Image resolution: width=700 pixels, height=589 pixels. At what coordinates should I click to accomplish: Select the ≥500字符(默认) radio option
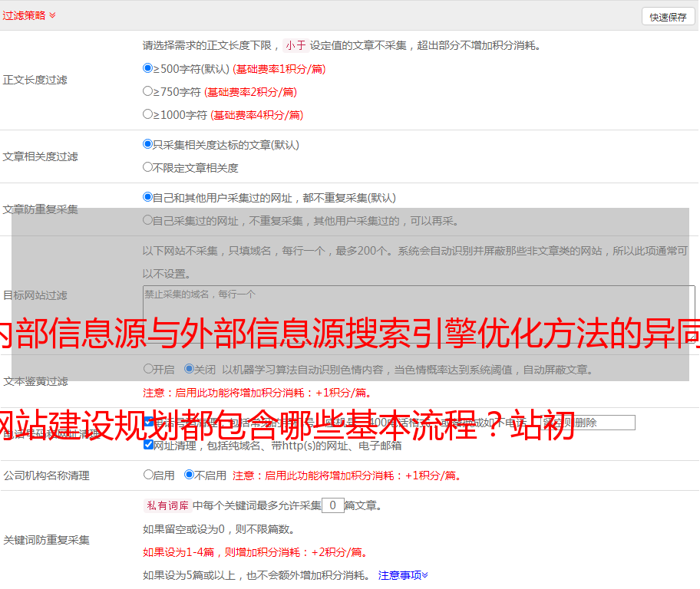148,67
